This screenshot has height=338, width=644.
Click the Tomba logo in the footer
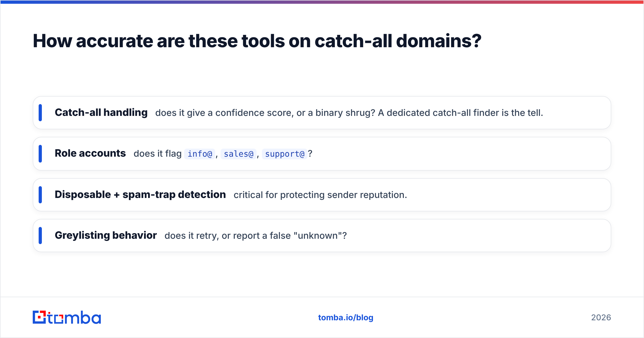tap(67, 317)
